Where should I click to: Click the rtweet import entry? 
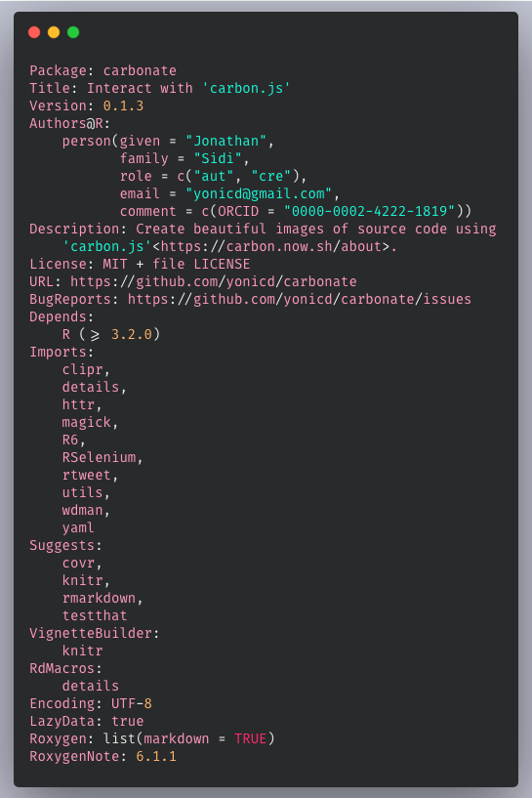pos(87,476)
